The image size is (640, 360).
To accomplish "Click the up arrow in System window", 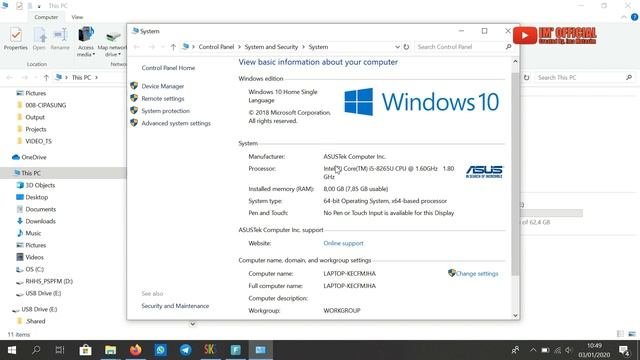I will coord(173,47).
